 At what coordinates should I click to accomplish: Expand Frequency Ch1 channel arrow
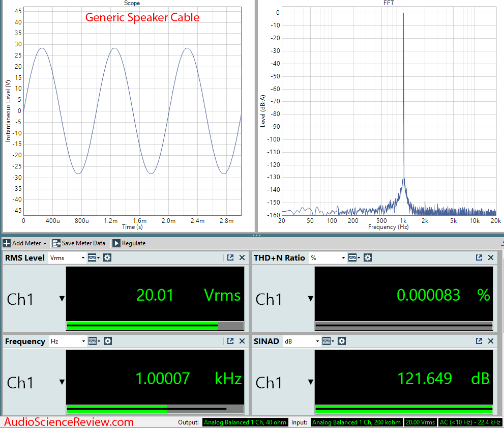point(62,382)
